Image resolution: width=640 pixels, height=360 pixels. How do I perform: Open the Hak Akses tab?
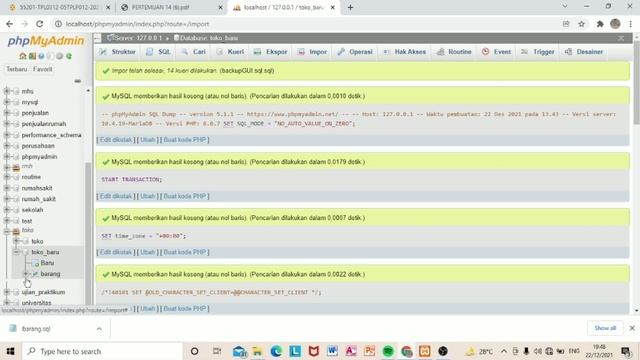[404, 52]
